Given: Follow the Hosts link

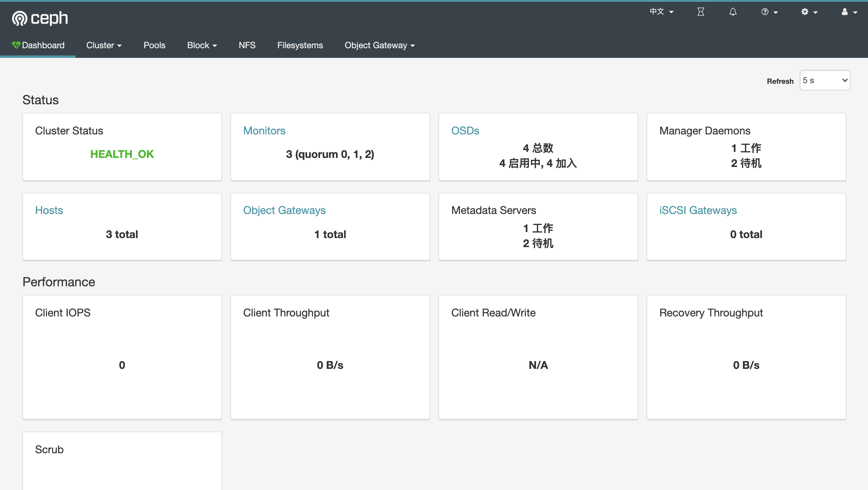Looking at the screenshot, I should tap(49, 210).
